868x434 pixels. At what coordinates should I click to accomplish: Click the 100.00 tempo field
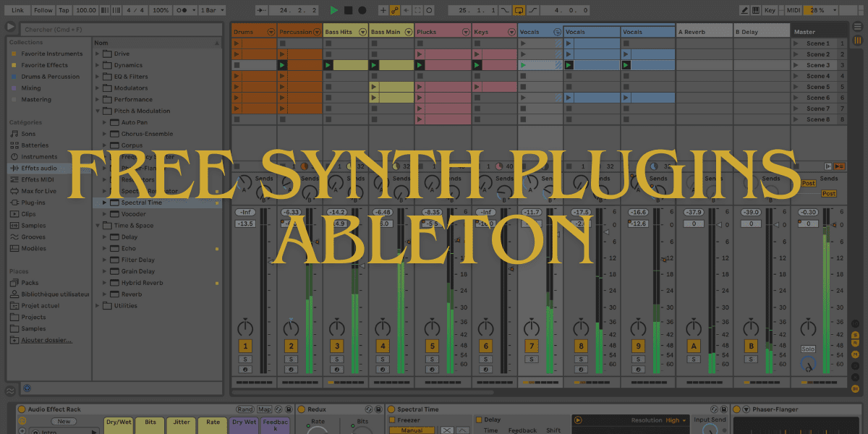[x=85, y=11]
